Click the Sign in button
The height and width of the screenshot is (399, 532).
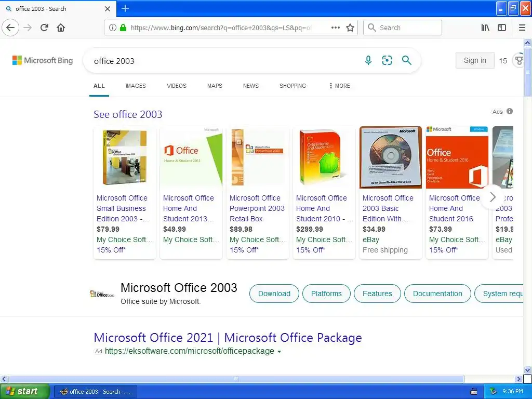[475, 60]
